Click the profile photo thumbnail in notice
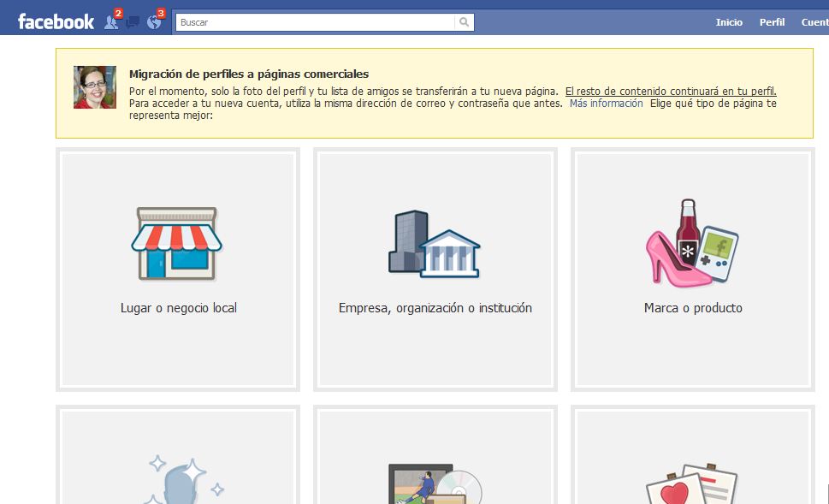The image size is (829, 504). (95, 87)
